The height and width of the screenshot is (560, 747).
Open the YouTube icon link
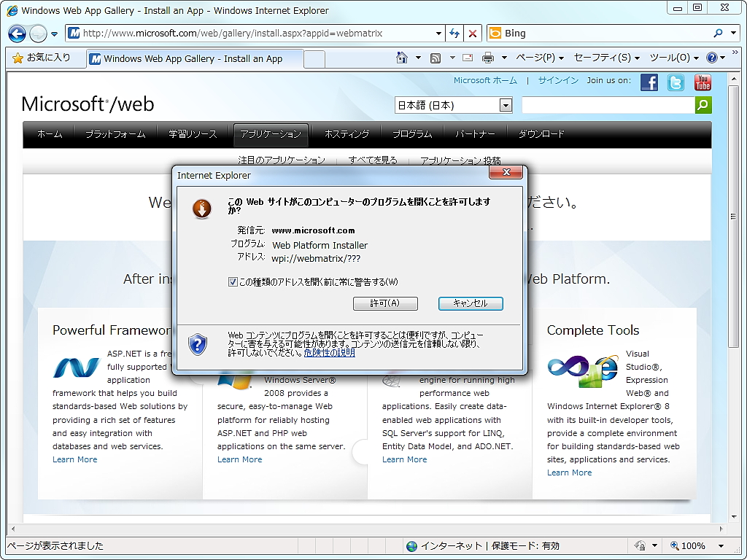click(703, 82)
